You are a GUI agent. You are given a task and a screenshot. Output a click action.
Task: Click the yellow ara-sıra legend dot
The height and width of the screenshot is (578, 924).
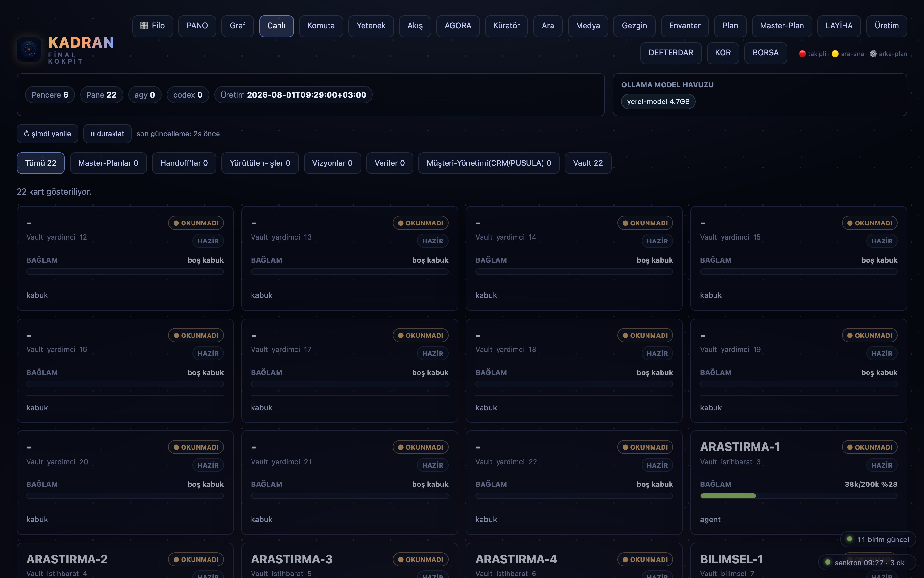click(835, 54)
